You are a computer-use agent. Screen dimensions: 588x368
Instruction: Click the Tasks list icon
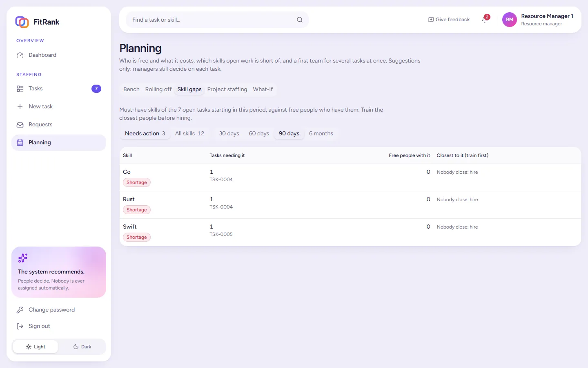click(20, 89)
